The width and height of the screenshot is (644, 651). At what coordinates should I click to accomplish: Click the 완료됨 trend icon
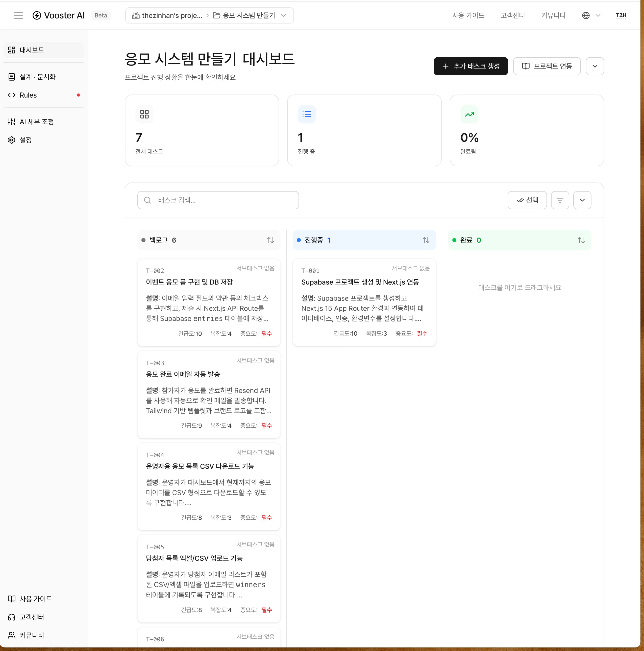[469, 114]
